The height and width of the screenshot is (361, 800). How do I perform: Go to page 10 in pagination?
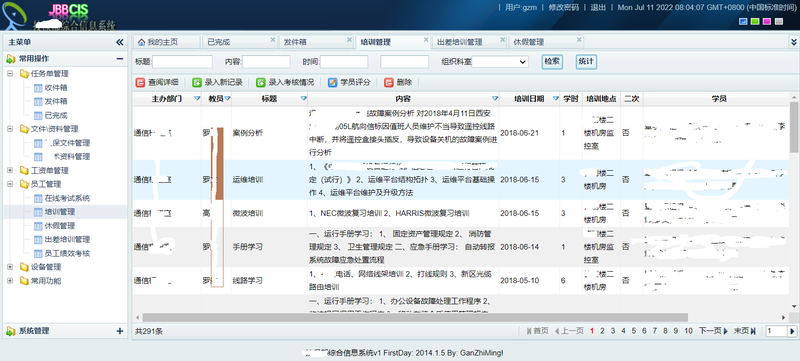pyautogui.click(x=688, y=331)
